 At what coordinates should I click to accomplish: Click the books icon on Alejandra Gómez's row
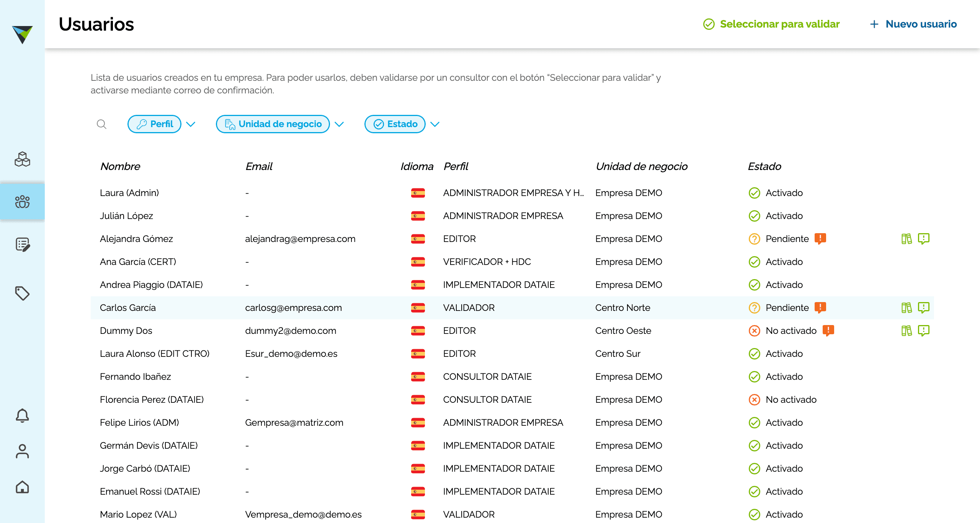point(906,239)
